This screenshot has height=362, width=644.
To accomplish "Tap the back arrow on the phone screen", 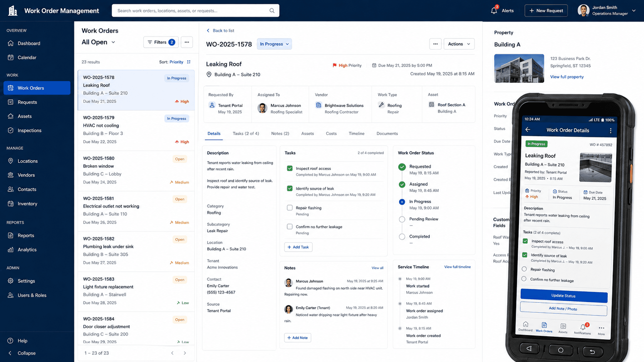I will point(528,130).
